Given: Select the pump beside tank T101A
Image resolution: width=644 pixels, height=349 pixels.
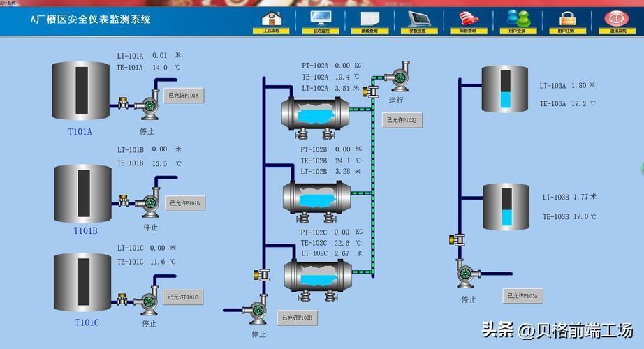Looking at the screenshot, I should coord(147,105).
